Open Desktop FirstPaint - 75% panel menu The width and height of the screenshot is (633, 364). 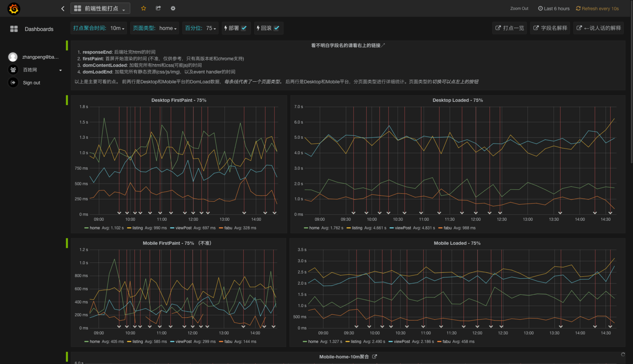179,100
